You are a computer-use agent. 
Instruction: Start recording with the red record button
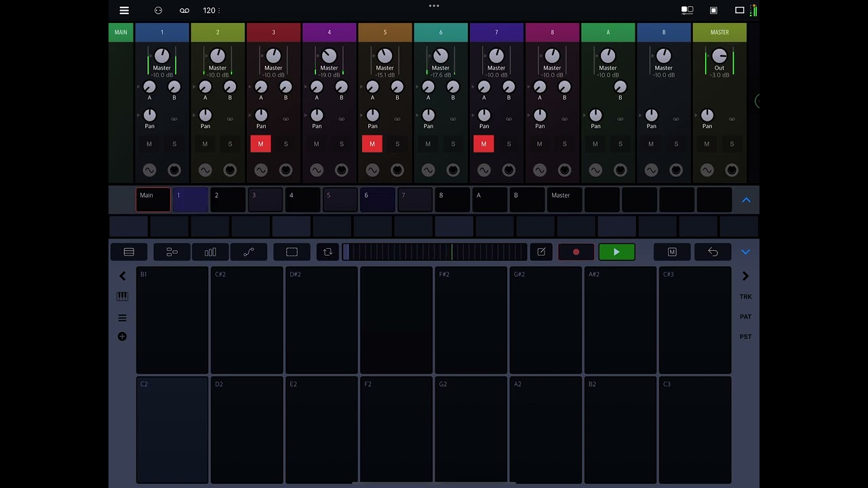click(576, 252)
